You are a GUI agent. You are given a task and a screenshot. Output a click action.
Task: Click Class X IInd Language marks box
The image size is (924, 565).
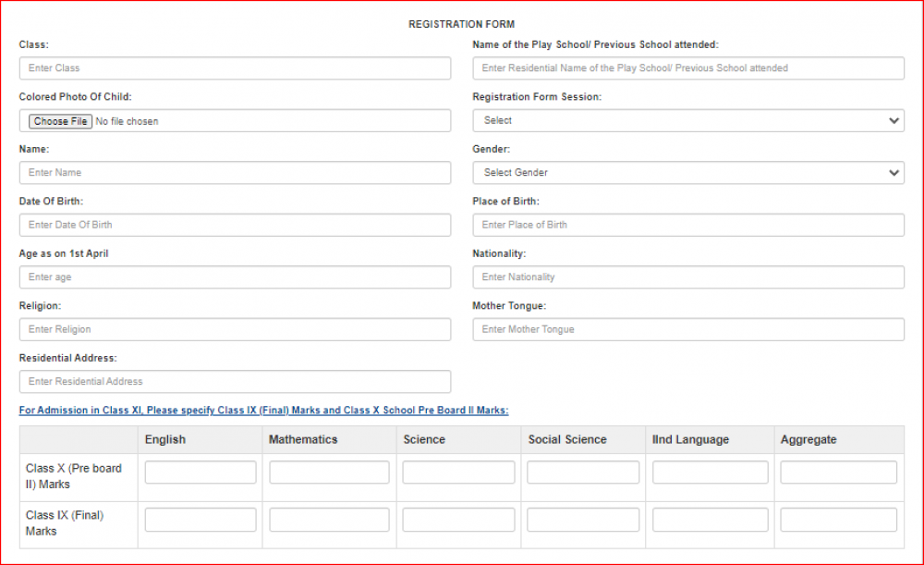(x=710, y=473)
